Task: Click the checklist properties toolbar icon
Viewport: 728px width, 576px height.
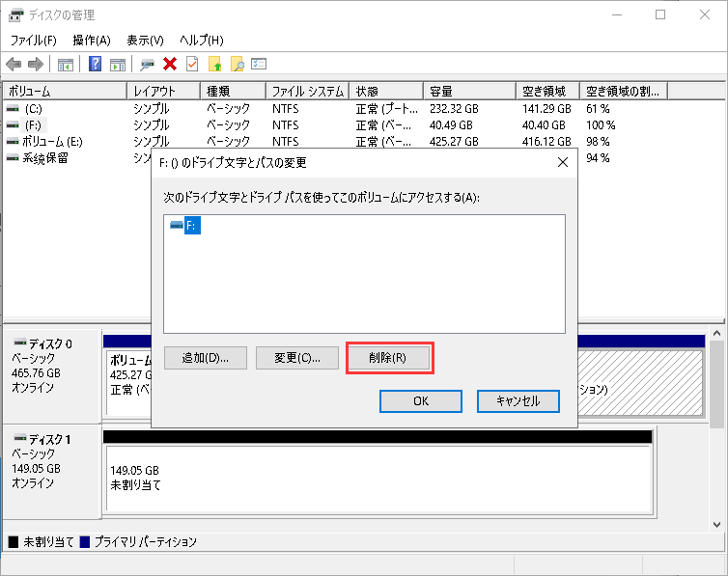Action: (x=259, y=64)
